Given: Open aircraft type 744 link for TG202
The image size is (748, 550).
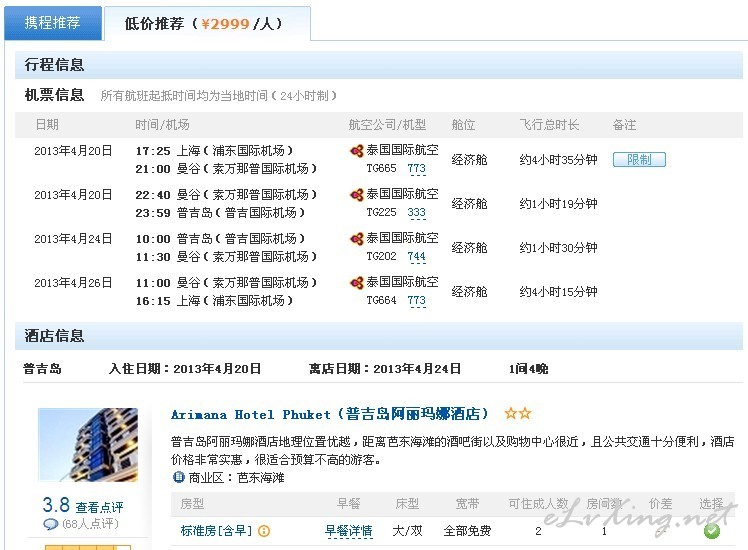Looking at the screenshot, I should (416, 257).
